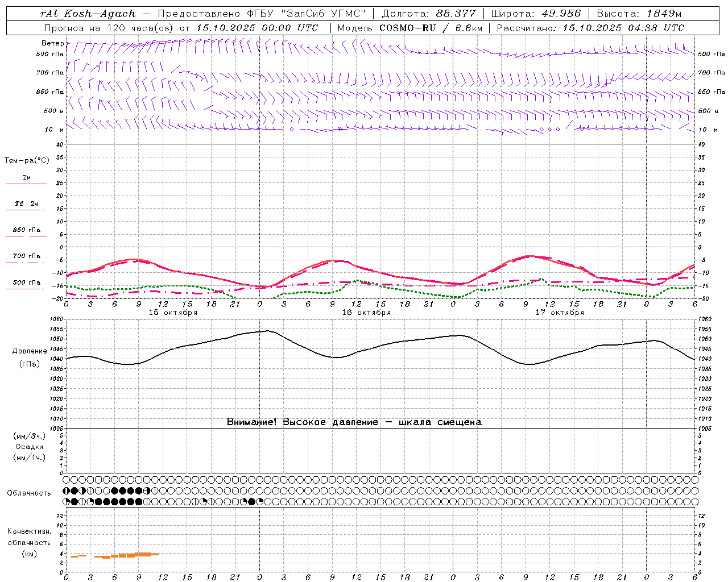Click the (гПа) unit under Давление
This screenshot has height=582, width=728.
click(x=29, y=364)
